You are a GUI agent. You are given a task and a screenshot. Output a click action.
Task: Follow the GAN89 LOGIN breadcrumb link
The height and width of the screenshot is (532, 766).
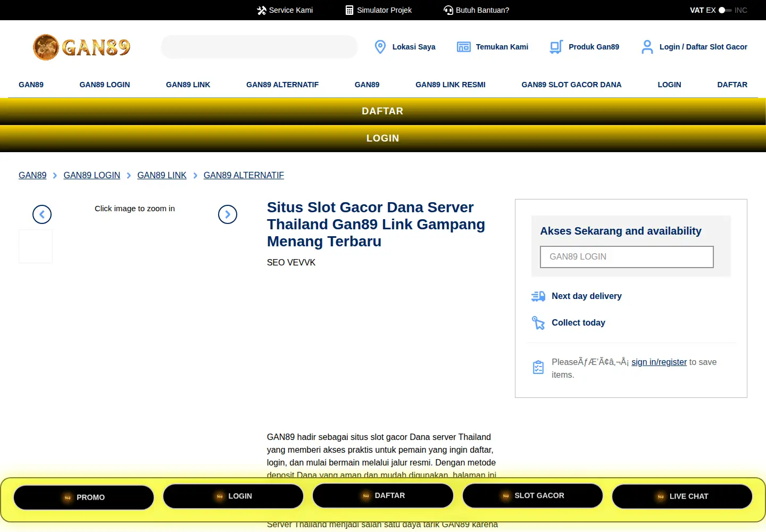91,175
